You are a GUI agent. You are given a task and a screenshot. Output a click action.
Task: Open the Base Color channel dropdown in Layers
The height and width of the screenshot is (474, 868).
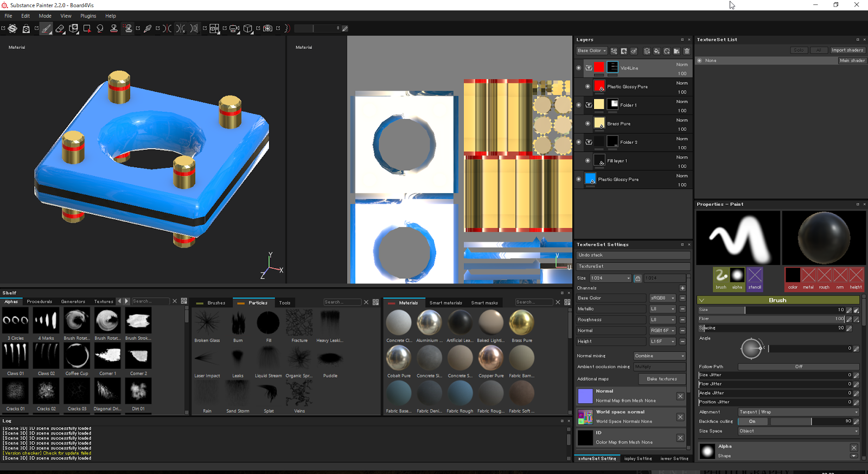click(x=592, y=51)
